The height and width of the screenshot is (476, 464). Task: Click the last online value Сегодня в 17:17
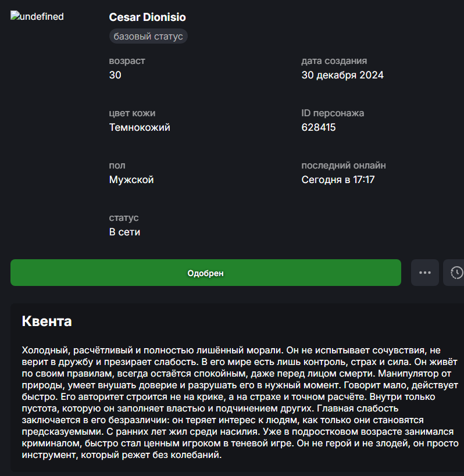(338, 180)
